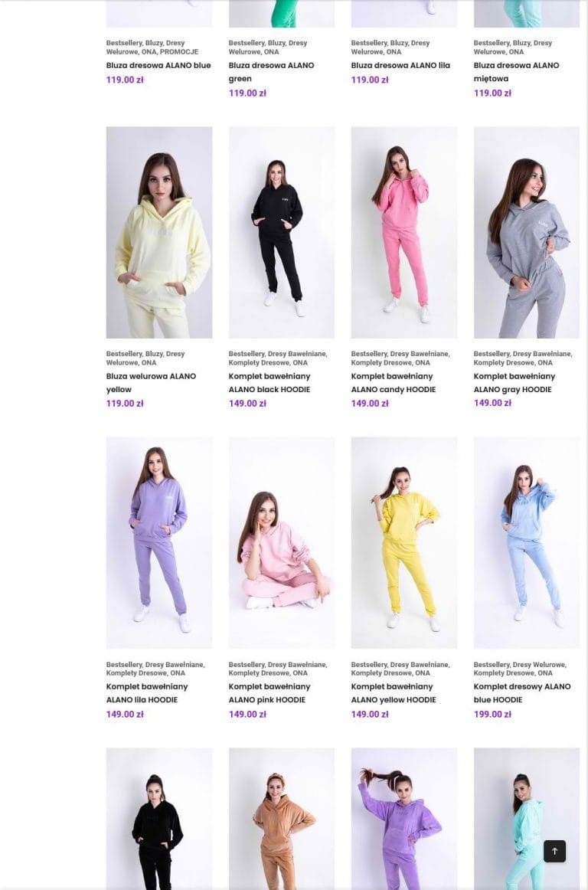View the candy pink tracksuit image
Image resolution: width=588 pixels, height=890 pixels.
pos(404,232)
